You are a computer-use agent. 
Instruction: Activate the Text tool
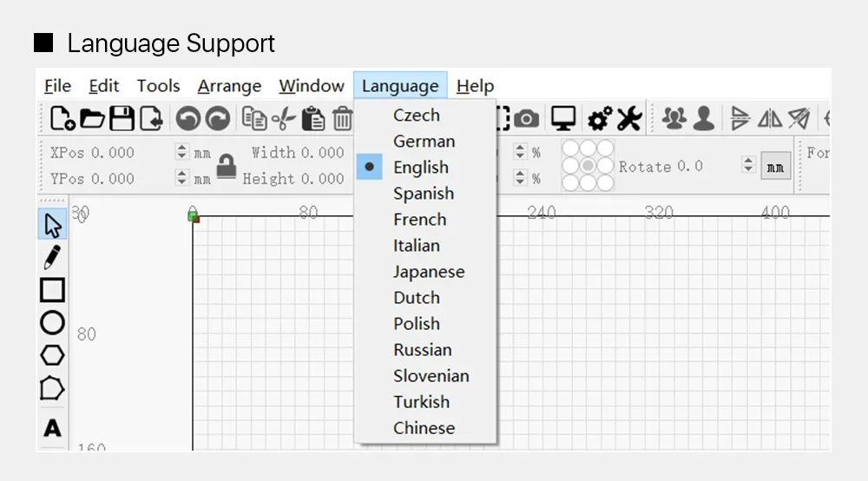[x=52, y=428]
